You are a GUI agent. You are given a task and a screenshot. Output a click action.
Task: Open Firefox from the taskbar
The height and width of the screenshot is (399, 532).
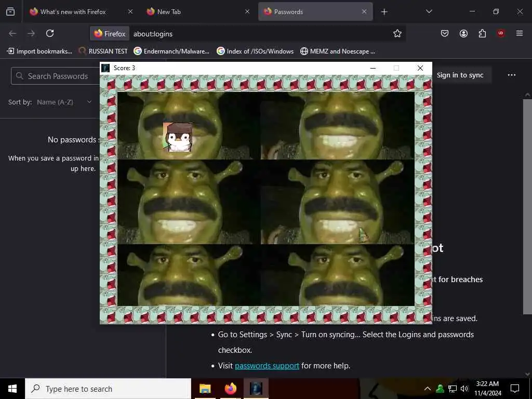pyautogui.click(x=231, y=389)
